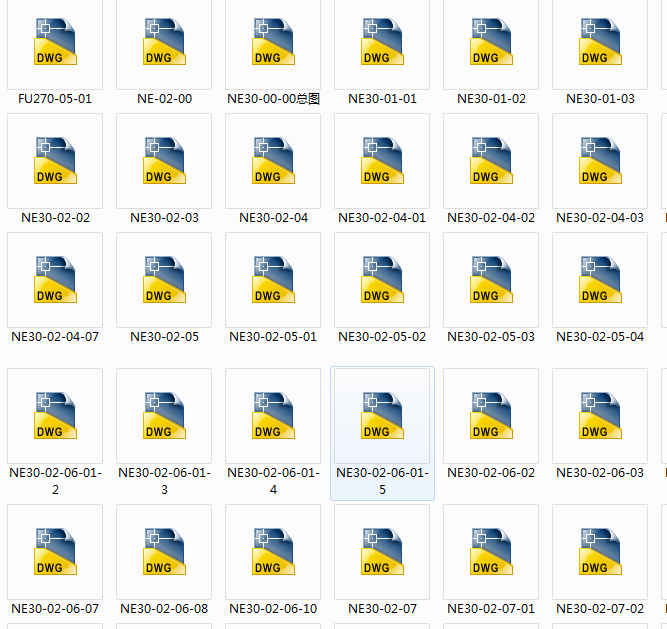Viewport: 667px width, 629px height.
Task: Click the NE30-02-07-01 DWG icon
Action: 491,552
